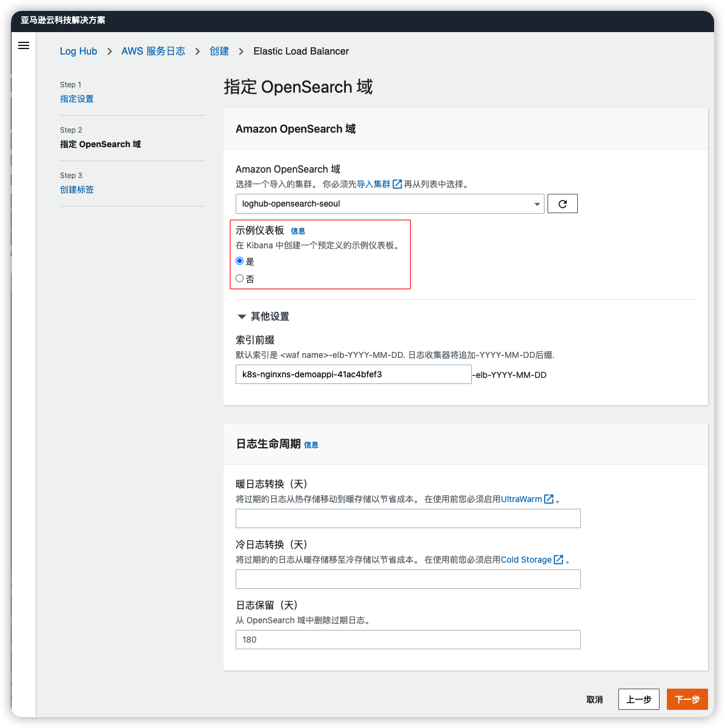Click the 下一步 button

click(x=687, y=699)
